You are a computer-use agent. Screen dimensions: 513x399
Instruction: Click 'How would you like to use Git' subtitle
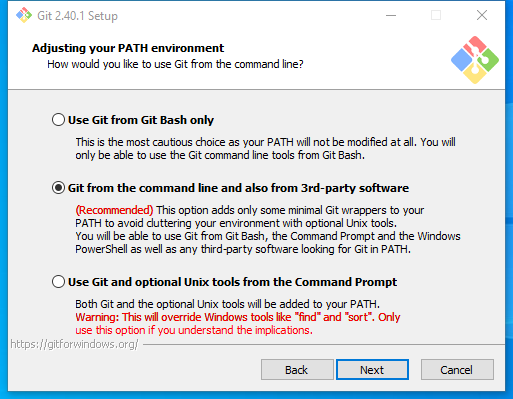coord(175,64)
